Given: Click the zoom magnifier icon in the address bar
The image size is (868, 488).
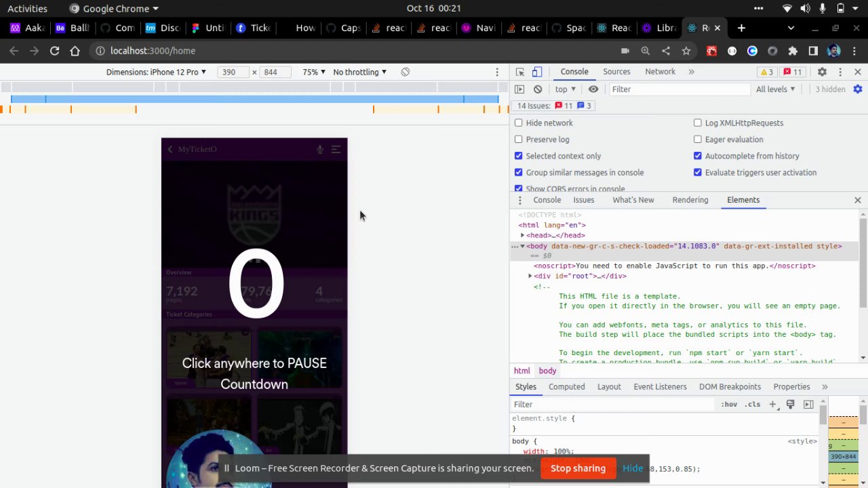Looking at the screenshot, I should [x=646, y=51].
